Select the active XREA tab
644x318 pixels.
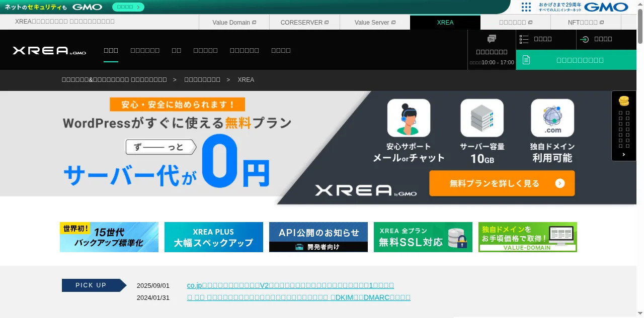(445, 22)
